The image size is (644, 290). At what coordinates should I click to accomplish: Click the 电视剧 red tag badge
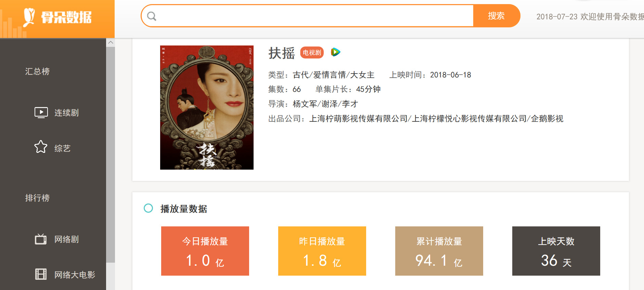pyautogui.click(x=312, y=53)
